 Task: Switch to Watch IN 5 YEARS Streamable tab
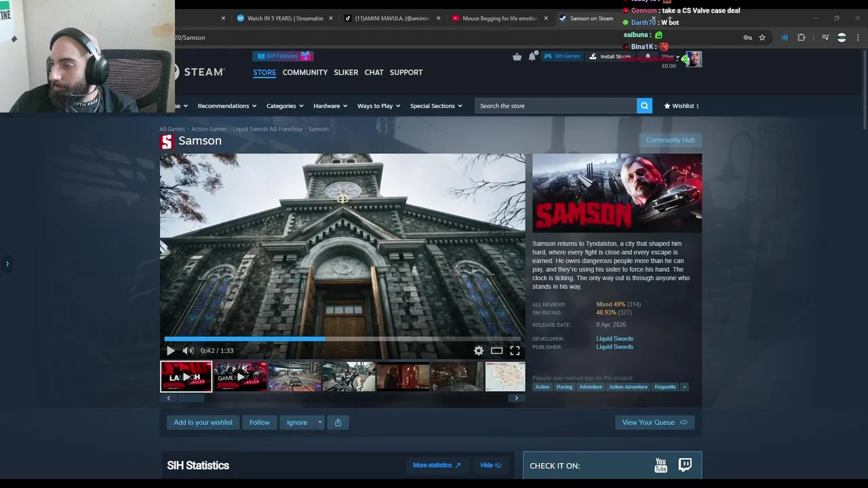click(284, 18)
